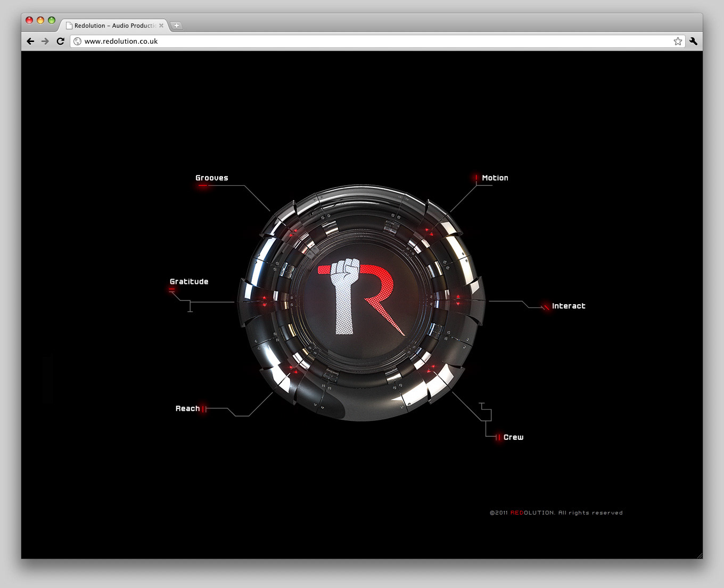Select the Redolution – Audio Production tab
The height and width of the screenshot is (588, 724).
[114, 26]
